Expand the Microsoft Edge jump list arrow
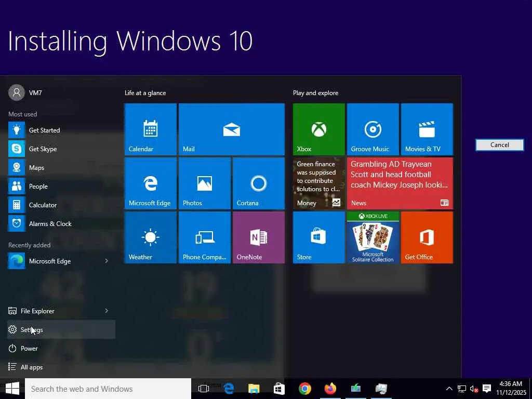Screen dimensions: 532x399 pyautogui.click(x=106, y=261)
